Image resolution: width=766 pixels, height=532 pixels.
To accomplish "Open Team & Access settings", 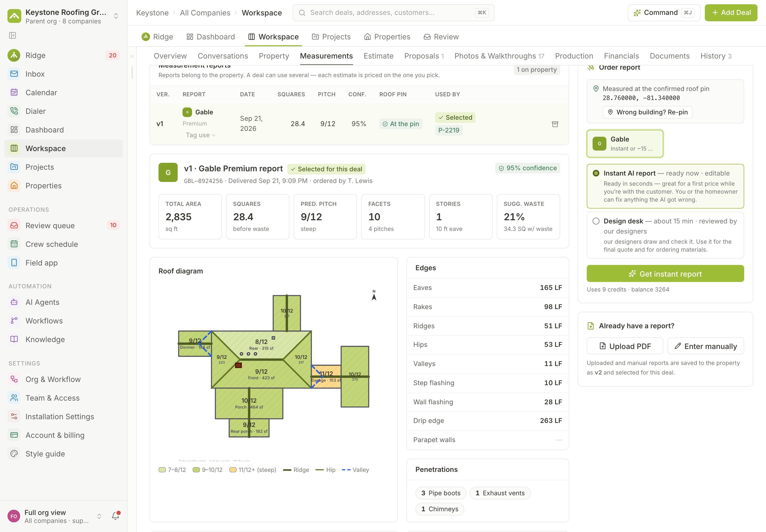I will click(63, 398).
